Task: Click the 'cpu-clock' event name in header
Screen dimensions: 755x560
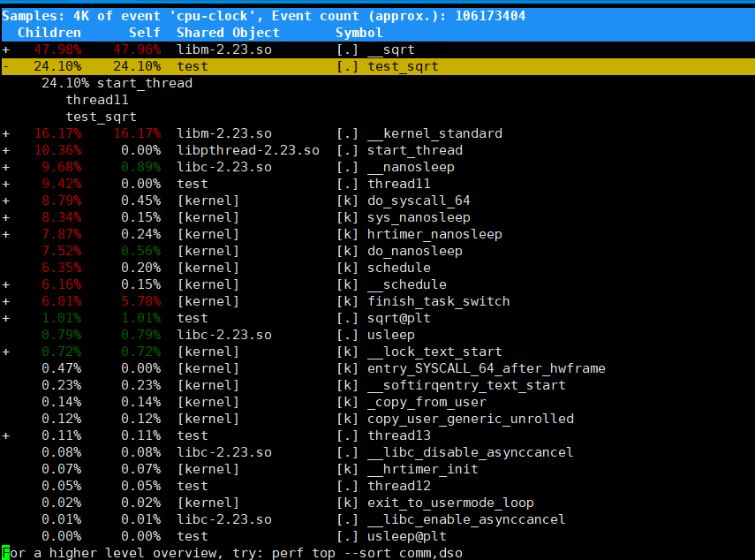Action: point(212,16)
